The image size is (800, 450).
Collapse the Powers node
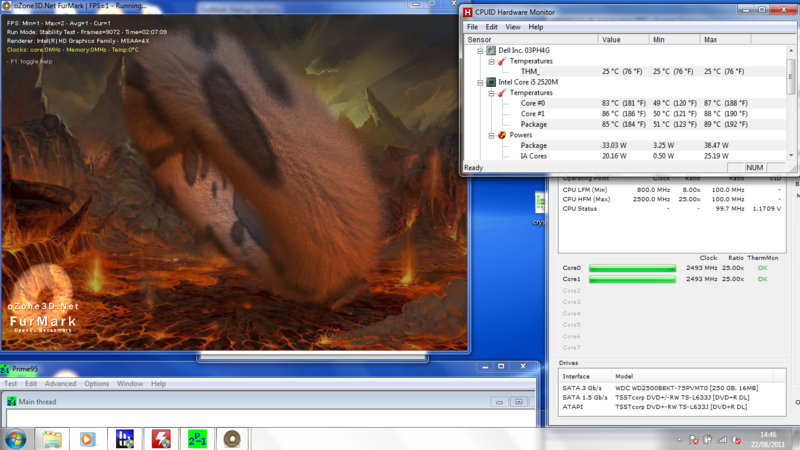(x=491, y=135)
